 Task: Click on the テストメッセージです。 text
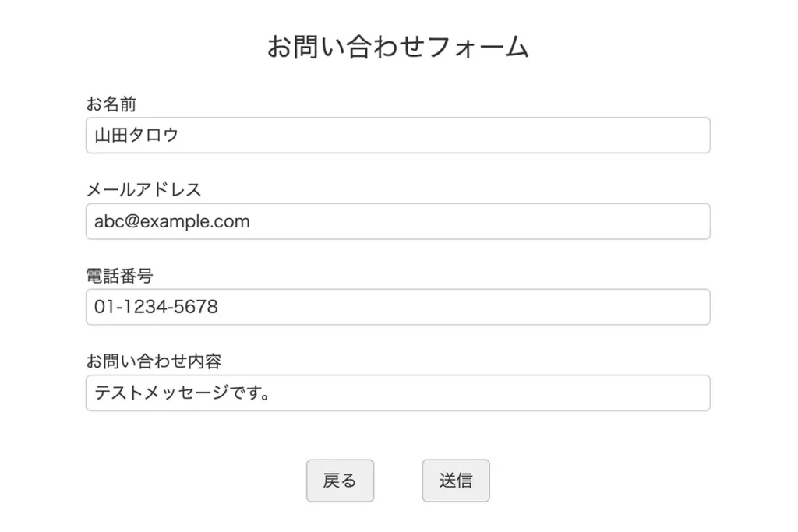tap(182, 393)
